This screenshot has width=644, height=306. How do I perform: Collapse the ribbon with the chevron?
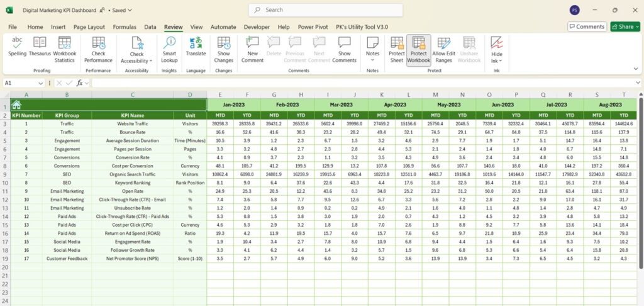click(x=636, y=69)
